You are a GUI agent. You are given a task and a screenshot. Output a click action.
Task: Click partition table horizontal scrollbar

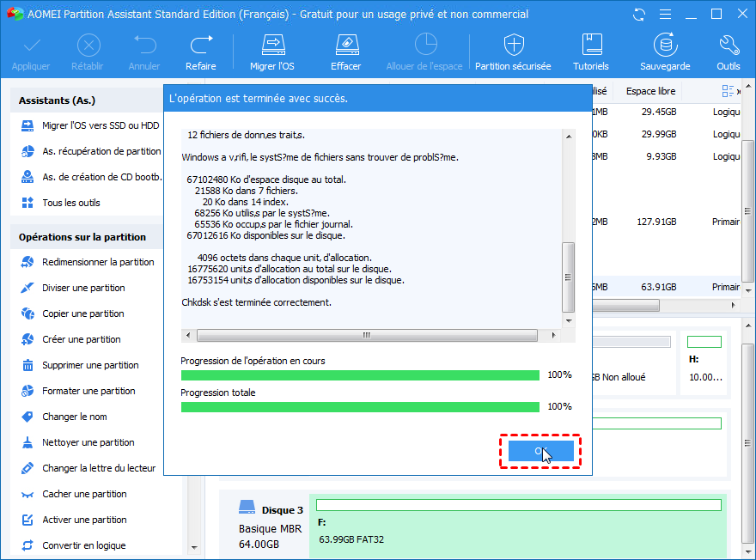(625, 306)
